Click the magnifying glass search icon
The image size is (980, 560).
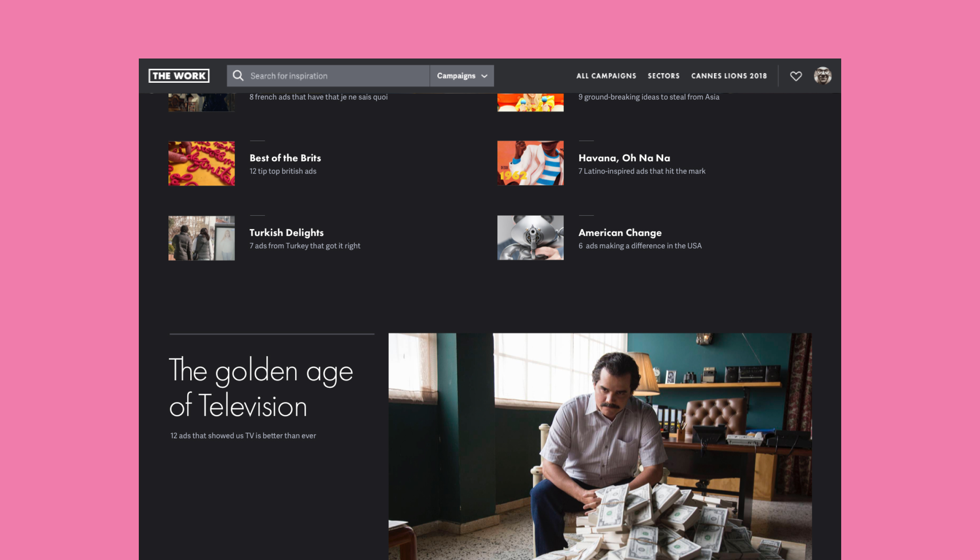coord(238,76)
